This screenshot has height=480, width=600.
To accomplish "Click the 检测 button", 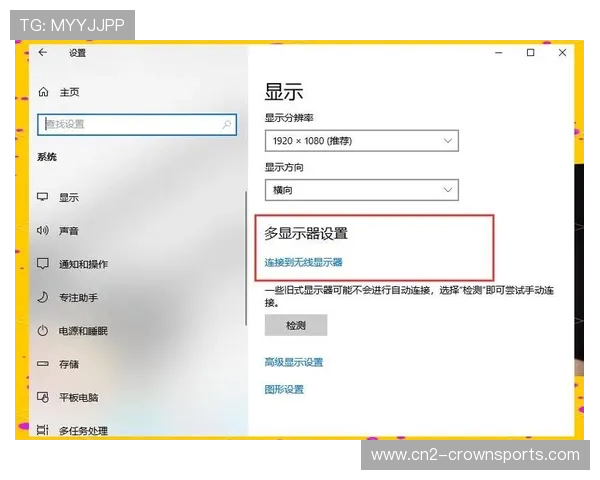I will tap(296, 325).
